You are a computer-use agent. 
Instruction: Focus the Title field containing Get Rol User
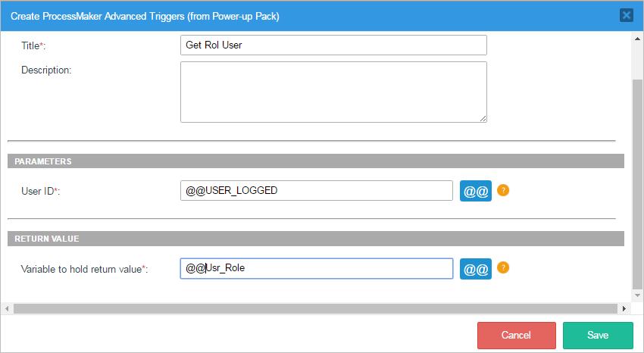[x=333, y=45]
